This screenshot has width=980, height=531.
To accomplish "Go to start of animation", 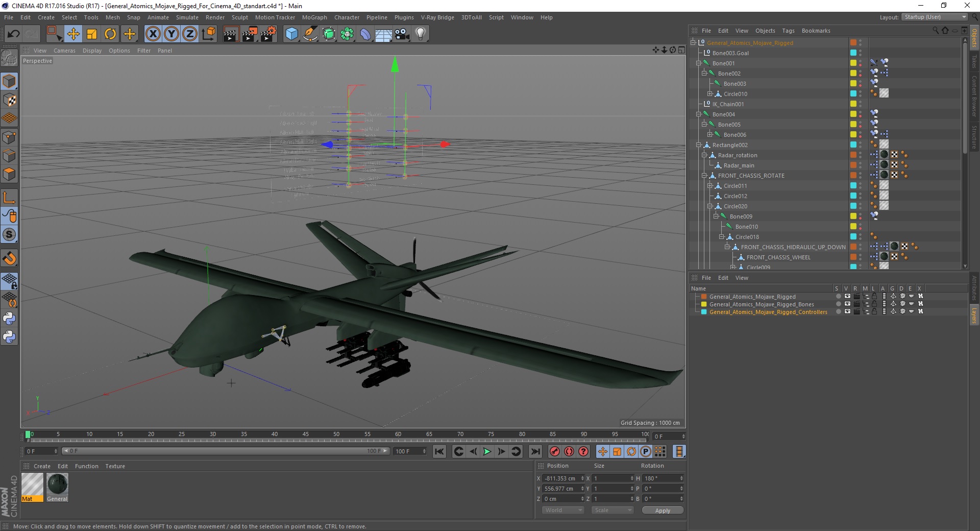I will coord(439,451).
